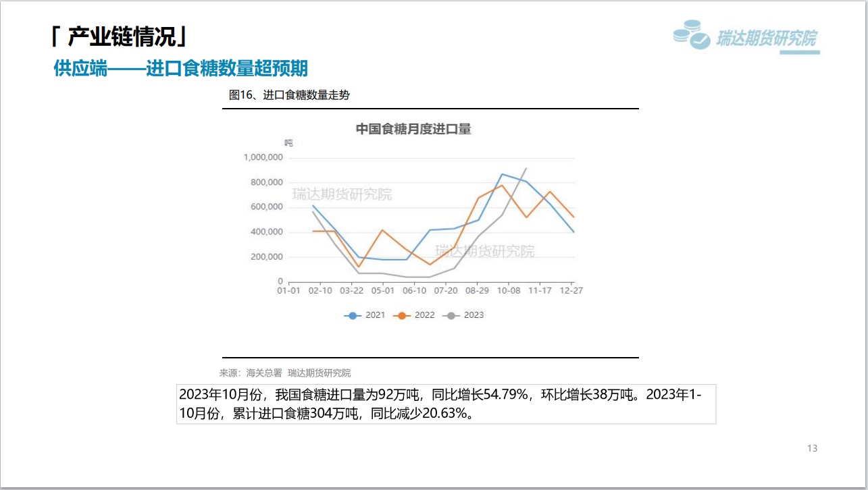This screenshot has height=490, width=868.
Task: Click the figure caption 图16、进口食糖数量走势
Action: 289,95
